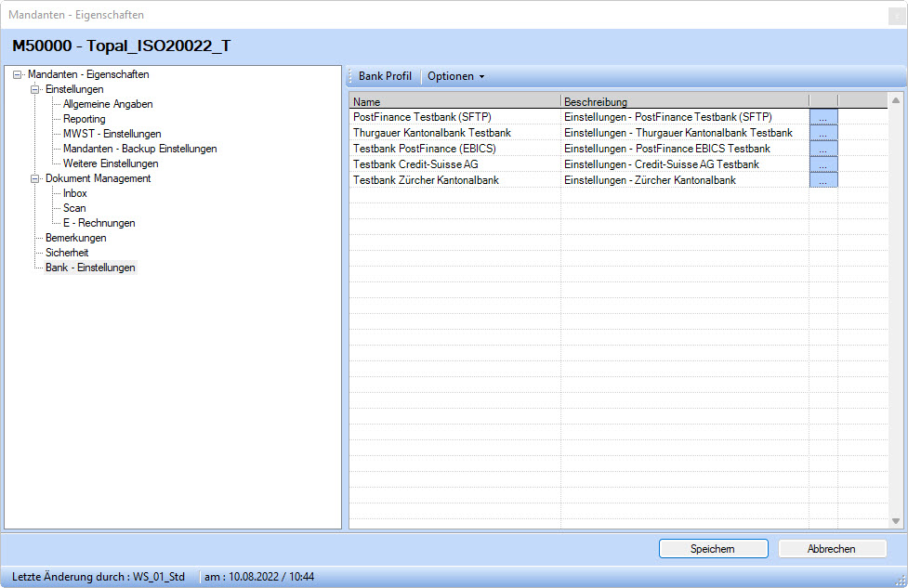This screenshot has width=908, height=588.
Task: Open the Optionen dropdown menu
Action: 455,76
